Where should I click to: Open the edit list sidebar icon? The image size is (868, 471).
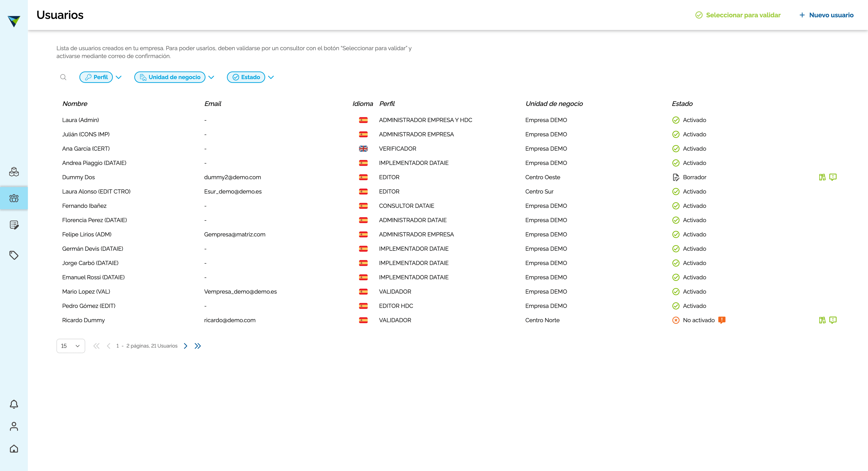pos(14,225)
